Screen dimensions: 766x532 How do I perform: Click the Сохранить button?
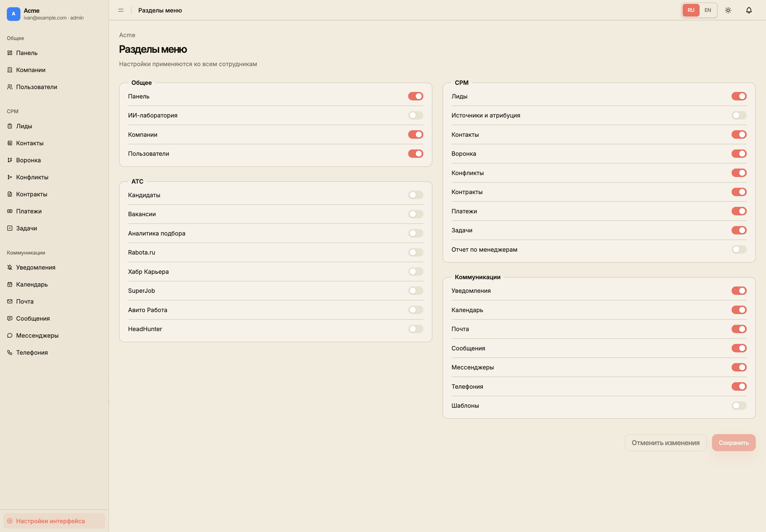pyautogui.click(x=733, y=443)
